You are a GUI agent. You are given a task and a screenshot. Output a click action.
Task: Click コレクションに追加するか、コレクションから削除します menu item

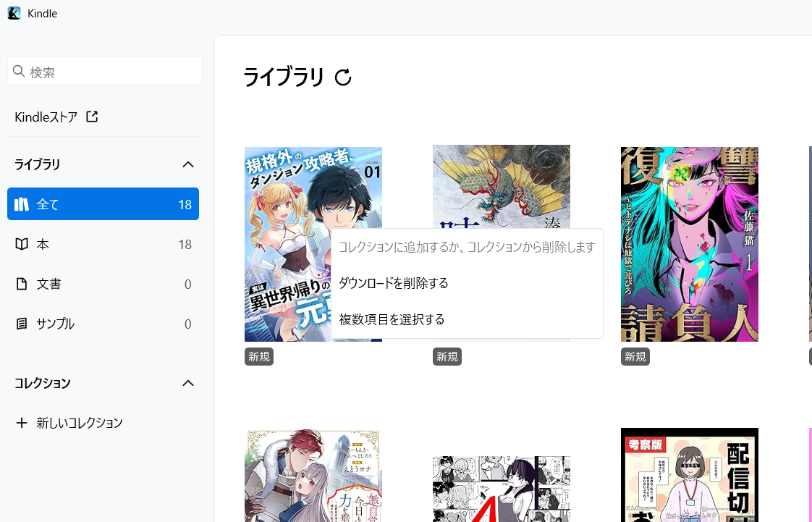[467, 247]
